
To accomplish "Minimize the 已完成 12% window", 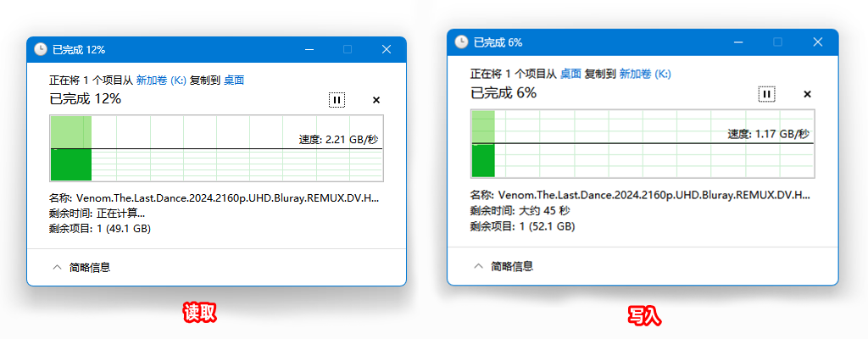I will 310,49.
